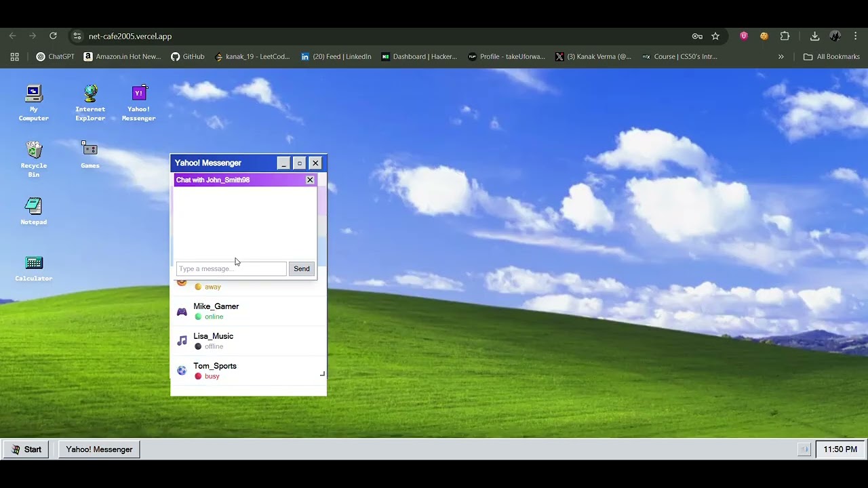This screenshot has width=868, height=488.
Task: Open the ChatGPT bookmark
Action: 56,57
